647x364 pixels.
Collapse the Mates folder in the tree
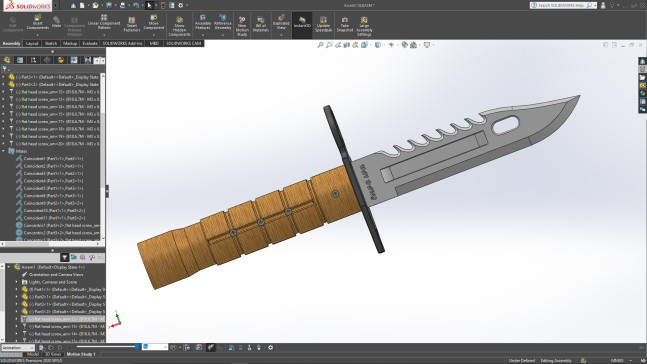pyautogui.click(x=3, y=151)
